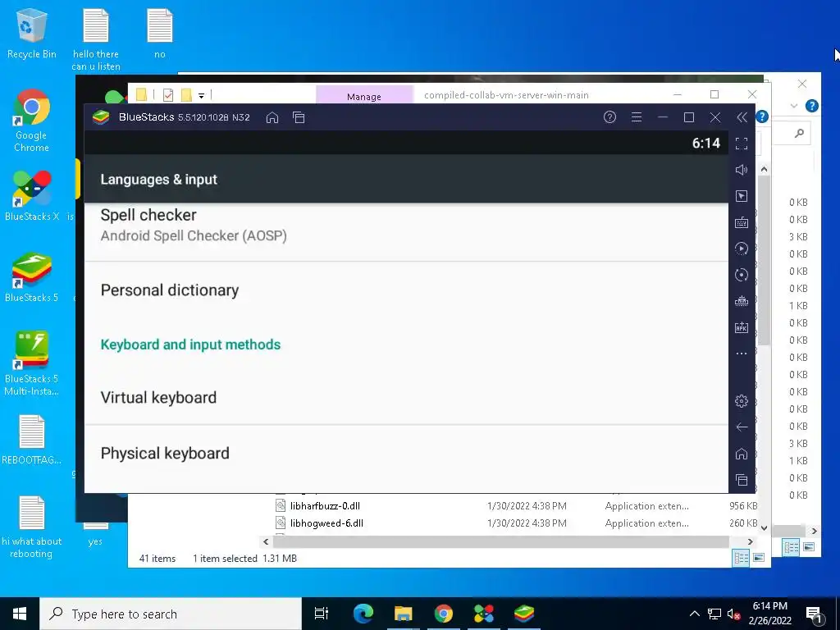The image size is (840, 630).
Task: Open Chrome from taskbar
Action: pyautogui.click(x=444, y=614)
